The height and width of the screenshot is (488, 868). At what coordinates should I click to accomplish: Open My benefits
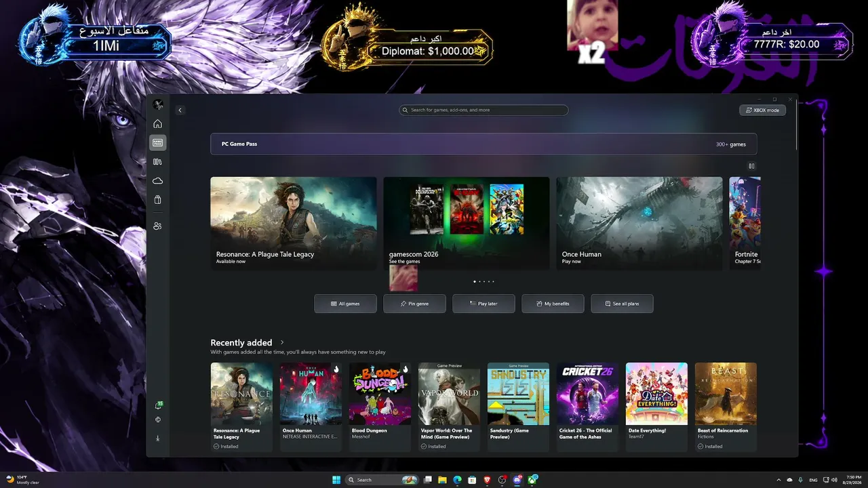tap(553, 304)
